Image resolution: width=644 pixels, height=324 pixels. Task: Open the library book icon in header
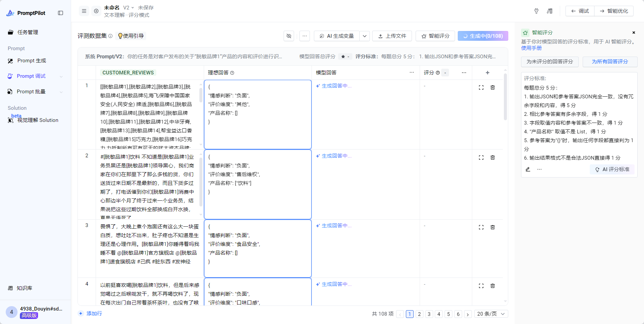[550, 11]
